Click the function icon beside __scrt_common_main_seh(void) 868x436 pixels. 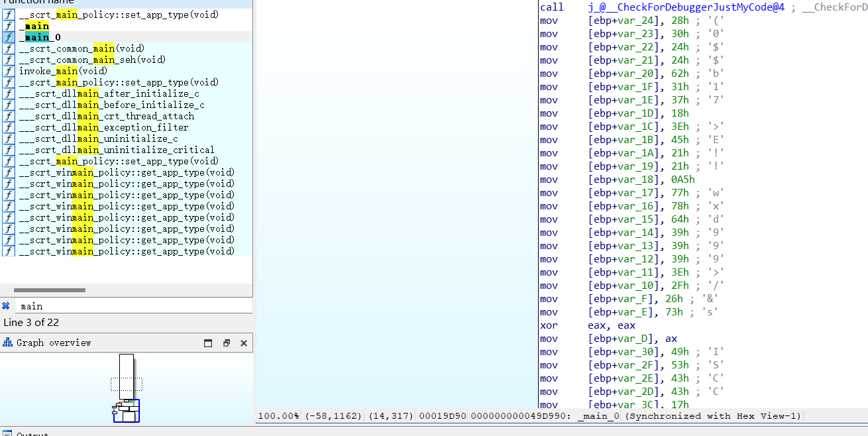pos(9,60)
